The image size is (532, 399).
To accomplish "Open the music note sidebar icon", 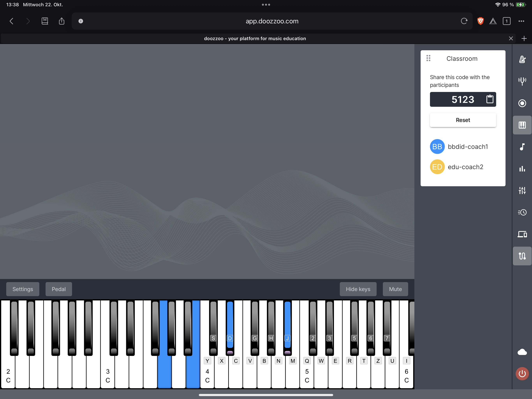I will (x=522, y=147).
